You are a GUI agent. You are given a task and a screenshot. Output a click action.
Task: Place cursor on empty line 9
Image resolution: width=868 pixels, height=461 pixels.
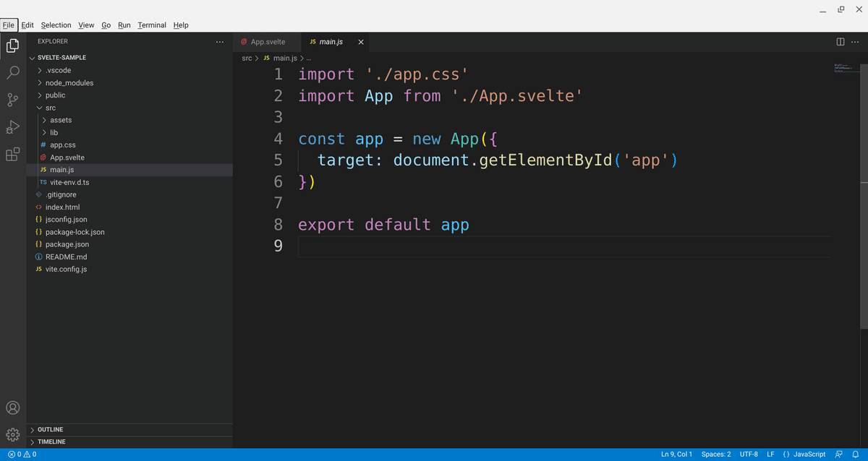(564, 246)
